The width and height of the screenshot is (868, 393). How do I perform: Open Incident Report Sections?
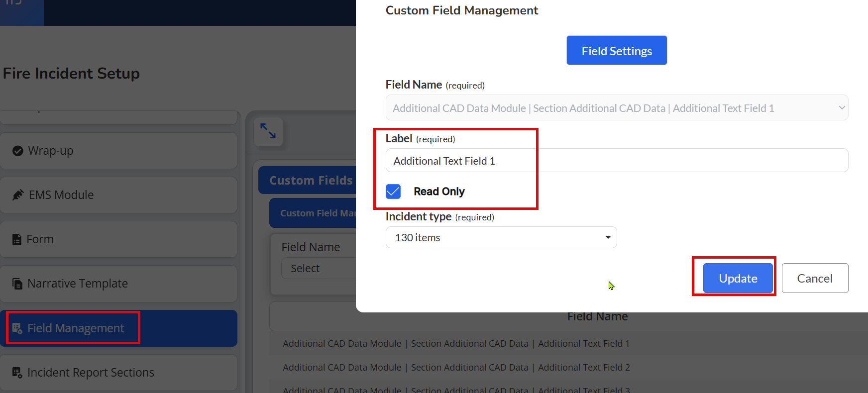point(119,373)
